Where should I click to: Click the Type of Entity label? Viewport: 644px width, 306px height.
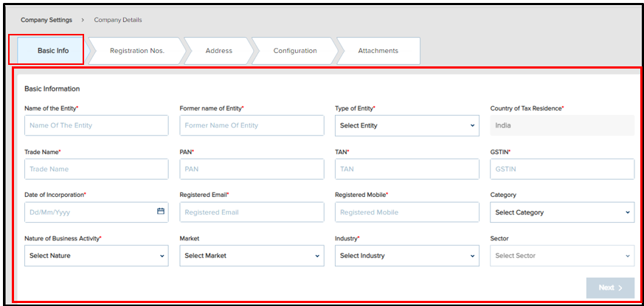(356, 108)
